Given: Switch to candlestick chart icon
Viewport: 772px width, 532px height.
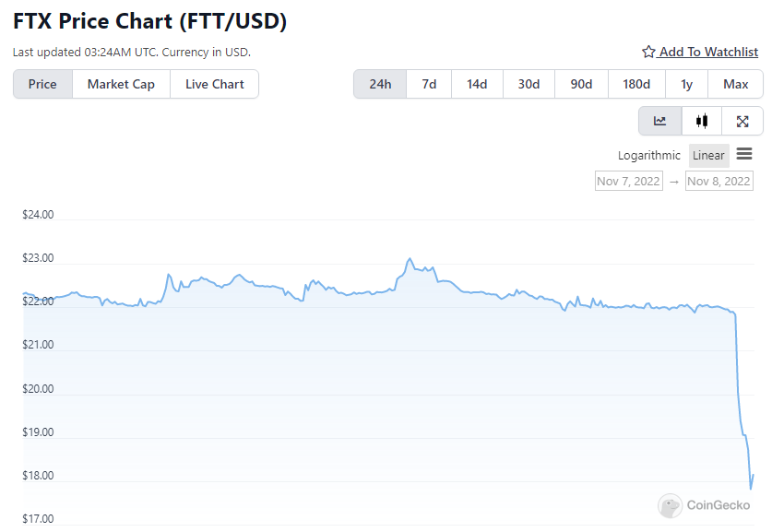Looking at the screenshot, I should coord(702,121).
